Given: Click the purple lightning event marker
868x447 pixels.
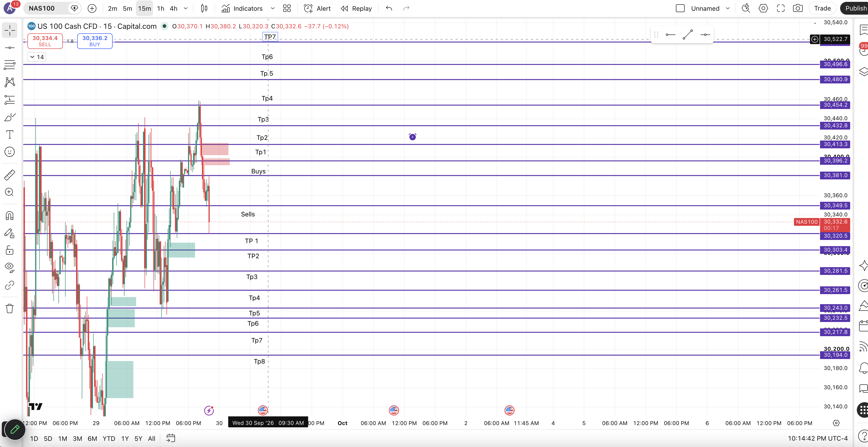Looking at the screenshot, I should 209,410.
